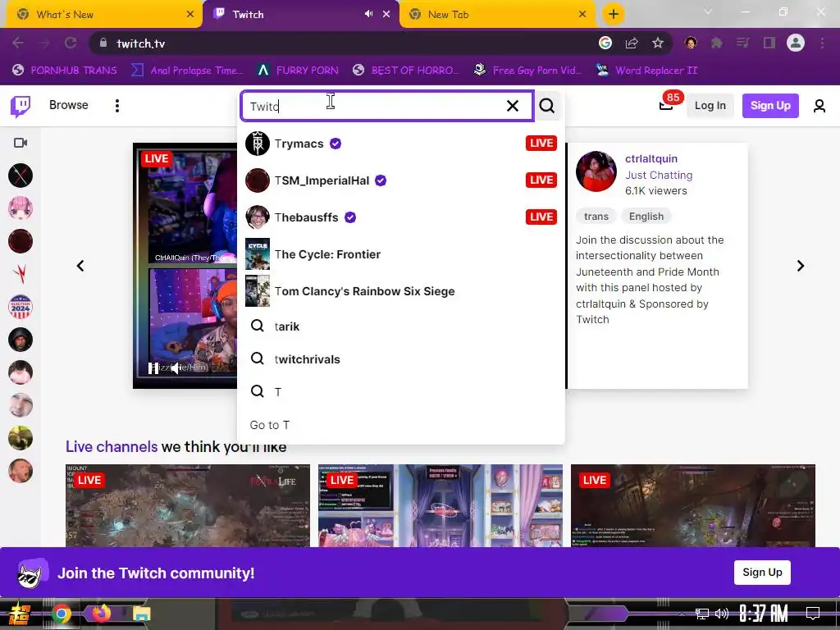This screenshot has height=630, width=840.
Task: Click the ctrlaltquin avatar image
Action: (596, 171)
